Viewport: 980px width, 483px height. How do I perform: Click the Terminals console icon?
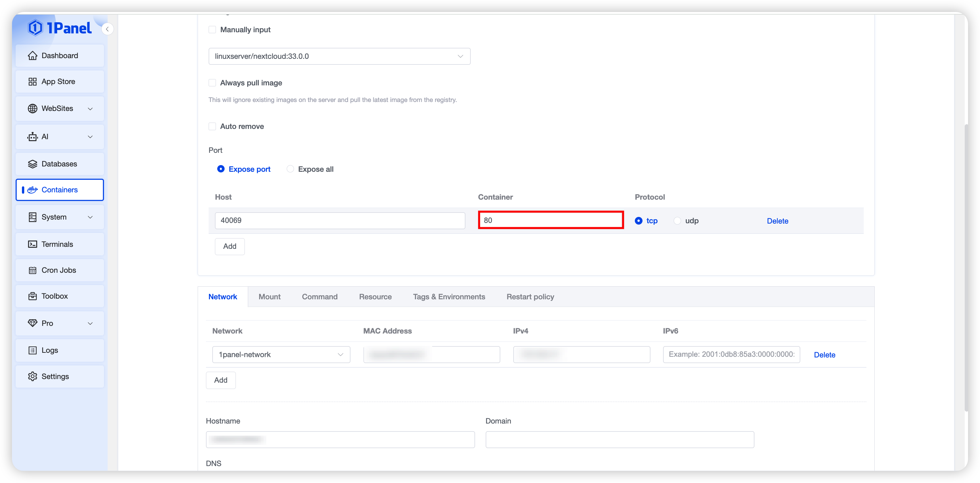click(x=32, y=244)
